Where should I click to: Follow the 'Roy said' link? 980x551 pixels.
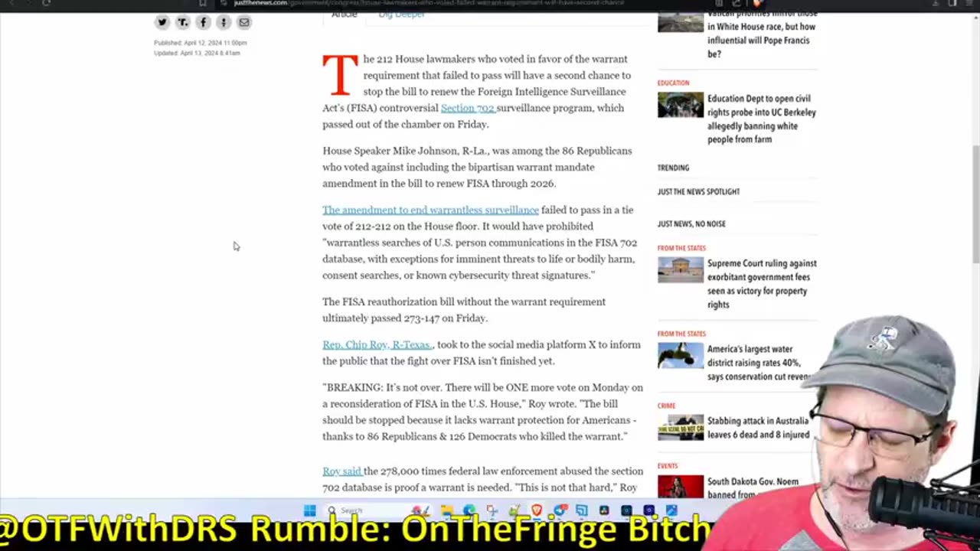(x=341, y=471)
